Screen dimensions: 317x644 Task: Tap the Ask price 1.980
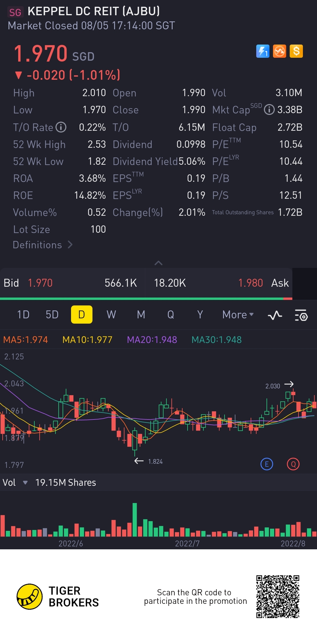250,283
